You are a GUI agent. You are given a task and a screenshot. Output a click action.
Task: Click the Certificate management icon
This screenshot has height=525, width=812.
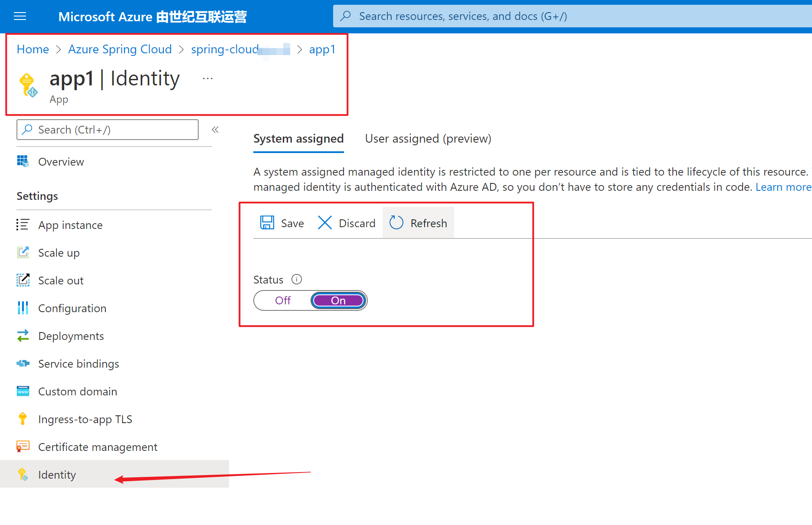[23, 447]
